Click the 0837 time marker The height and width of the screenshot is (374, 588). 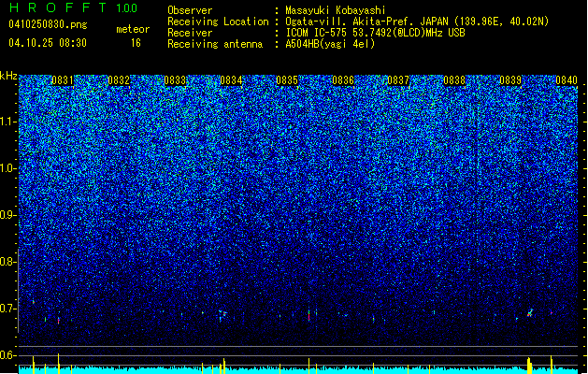398,80
